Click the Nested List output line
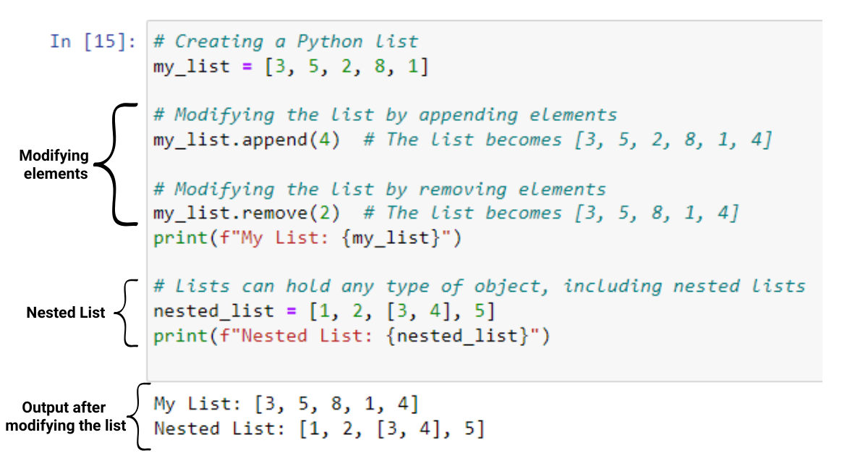Screen dimensions: 868x456 (319, 428)
